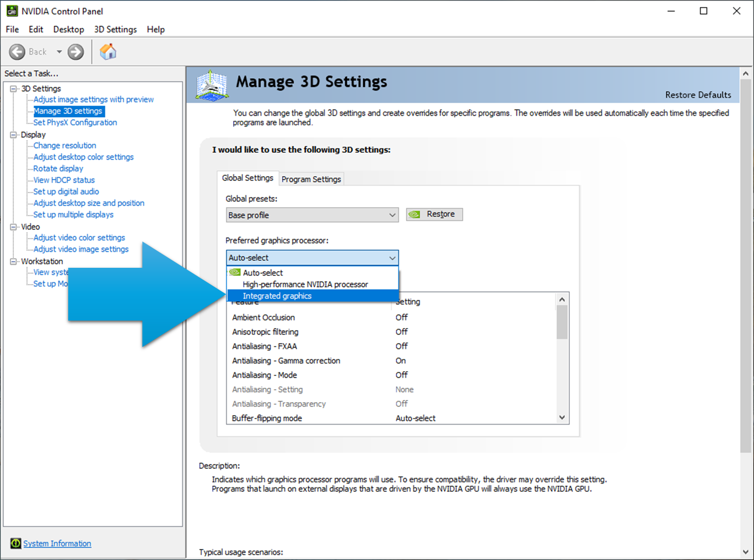Open Adjust video image settings

(x=81, y=249)
